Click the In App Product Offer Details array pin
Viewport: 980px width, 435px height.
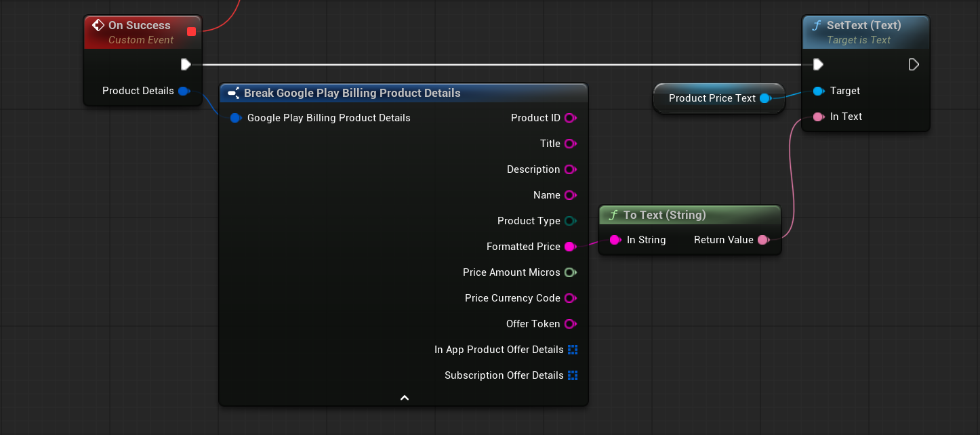pyautogui.click(x=573, y=350)
